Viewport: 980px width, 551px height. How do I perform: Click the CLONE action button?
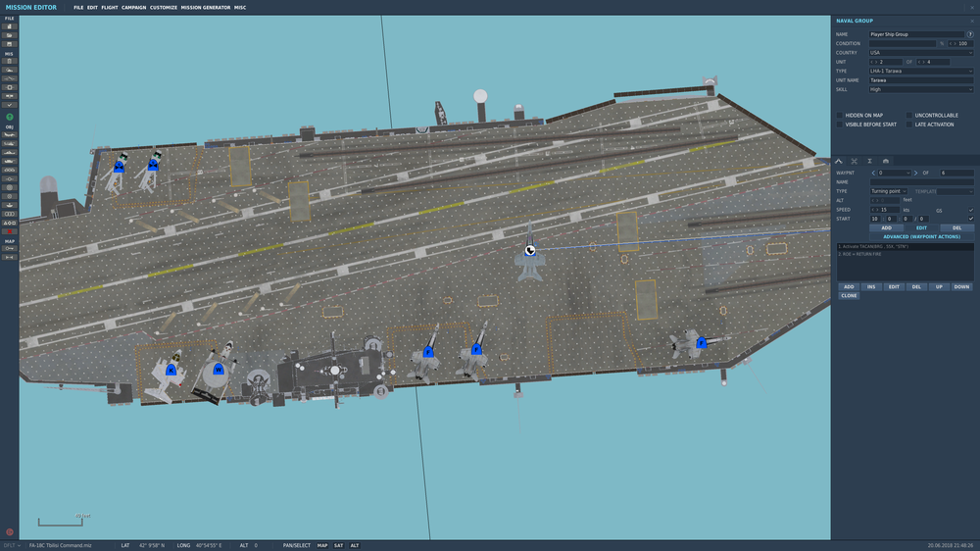coord(849,295)
